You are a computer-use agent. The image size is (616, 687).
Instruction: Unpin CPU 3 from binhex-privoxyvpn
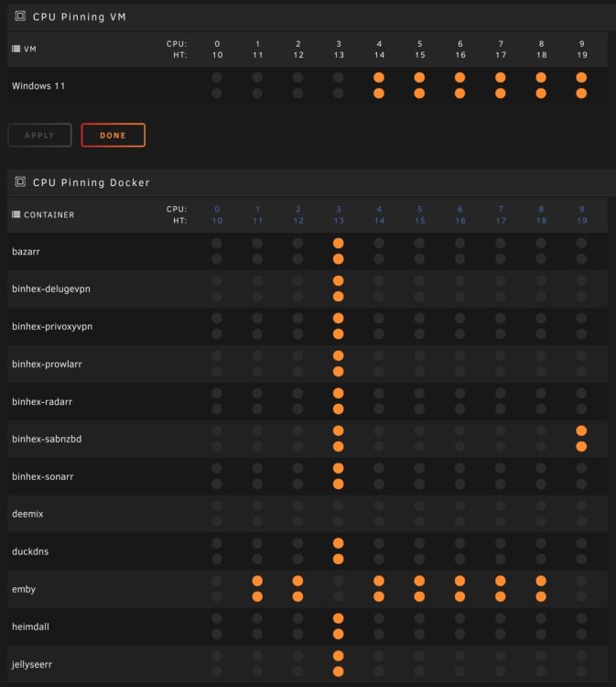(x=338, y=318)
